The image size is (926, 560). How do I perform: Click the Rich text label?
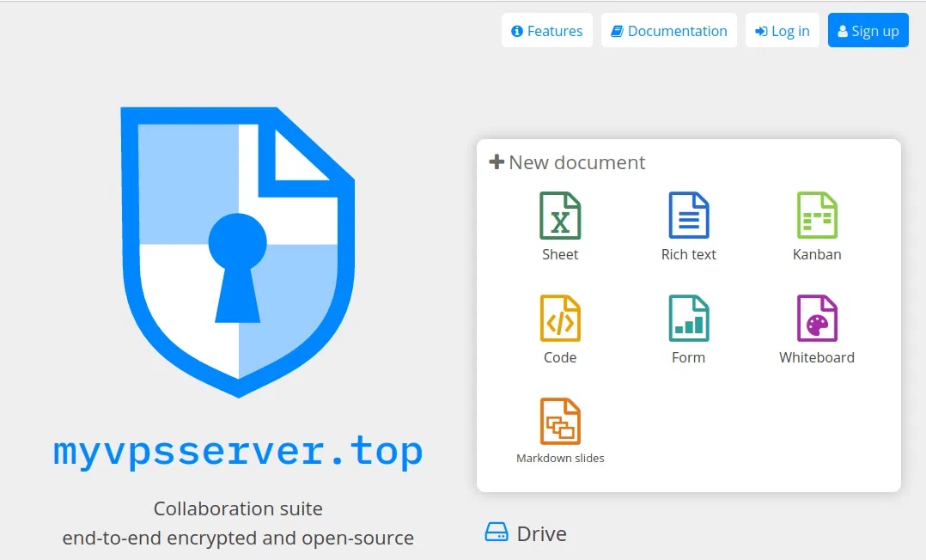(689, 254)
